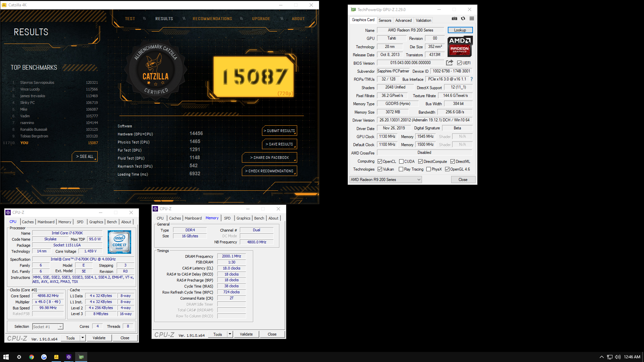Click Tools button in Memory CPU-Z

(218, 334)
